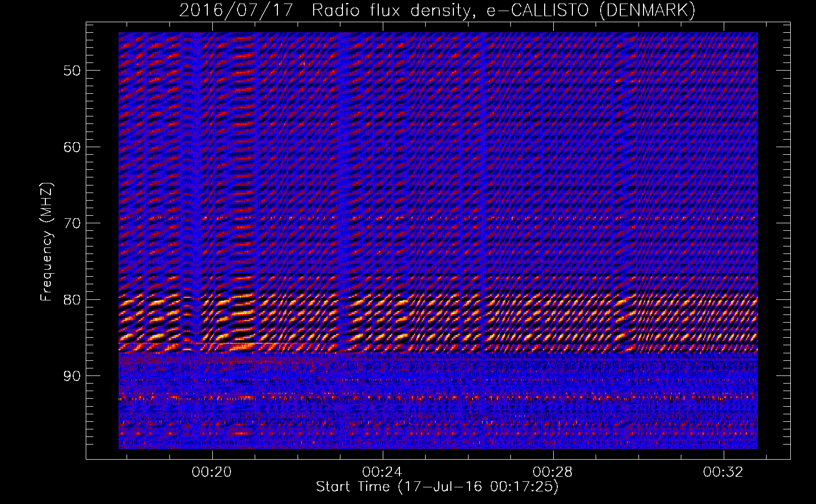The width and height of the screenshot is (816, 504).
Task: Click the 90 frequency tick label
Action: coord(72,376)
